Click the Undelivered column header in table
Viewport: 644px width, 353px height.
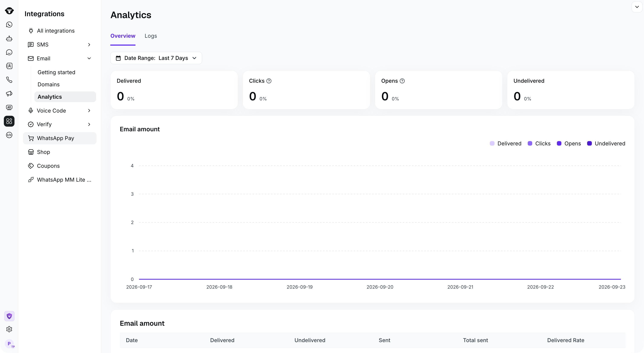point(310,340)
